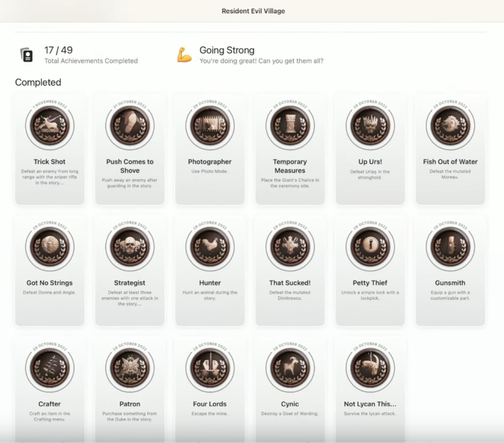Click "Defeat Donna and Angie." description
This screenshot has width=504, height=443.
[x=50, y=292]
